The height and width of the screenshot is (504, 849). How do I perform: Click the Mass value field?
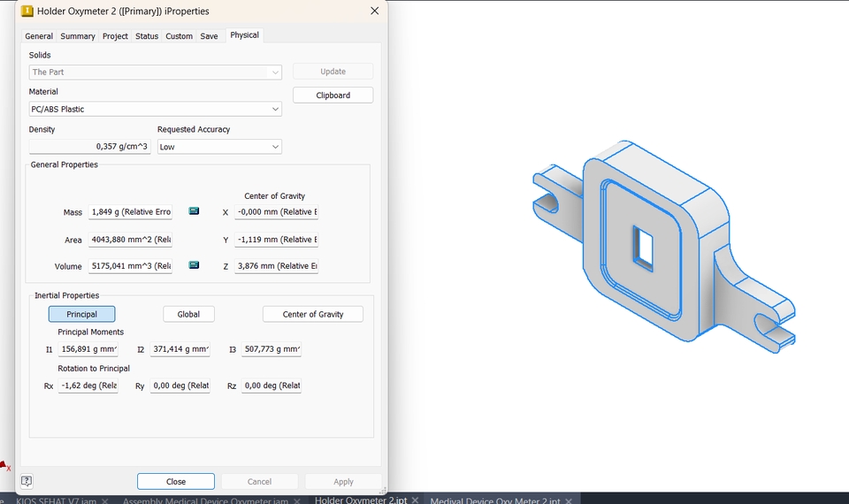[131, 211]
